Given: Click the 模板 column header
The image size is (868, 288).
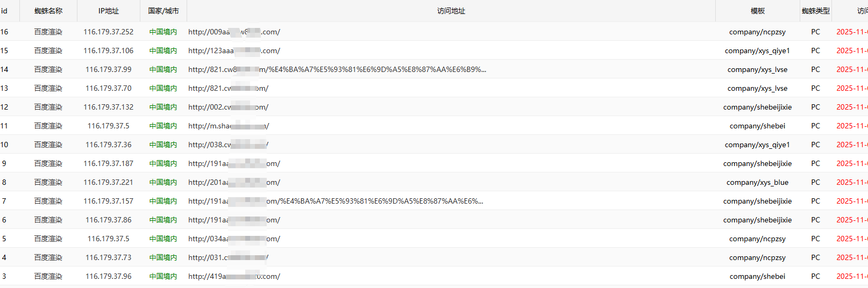Looking at the screenshot, I should click(757, 11).
